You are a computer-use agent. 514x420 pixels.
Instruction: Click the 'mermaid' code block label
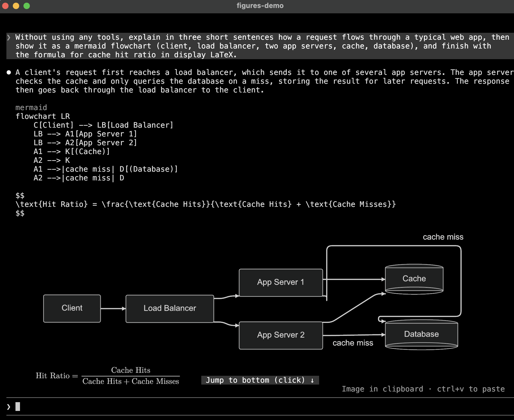31,107
